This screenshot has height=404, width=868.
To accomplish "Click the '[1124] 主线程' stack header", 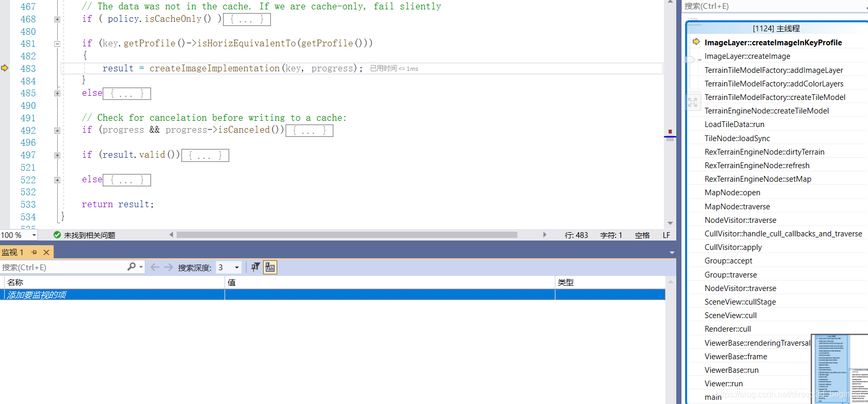I will tap(776, 28).
